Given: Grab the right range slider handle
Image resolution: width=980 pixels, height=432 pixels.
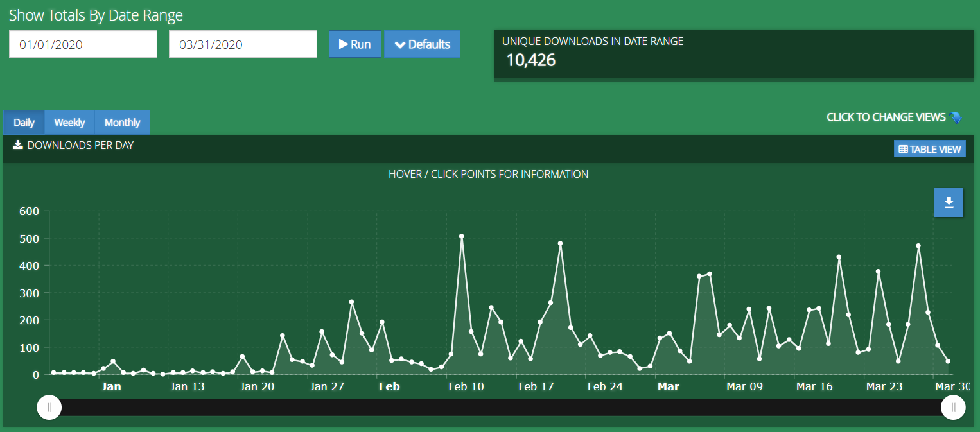Looking at the screenshot, I should [x=953, y=407].
